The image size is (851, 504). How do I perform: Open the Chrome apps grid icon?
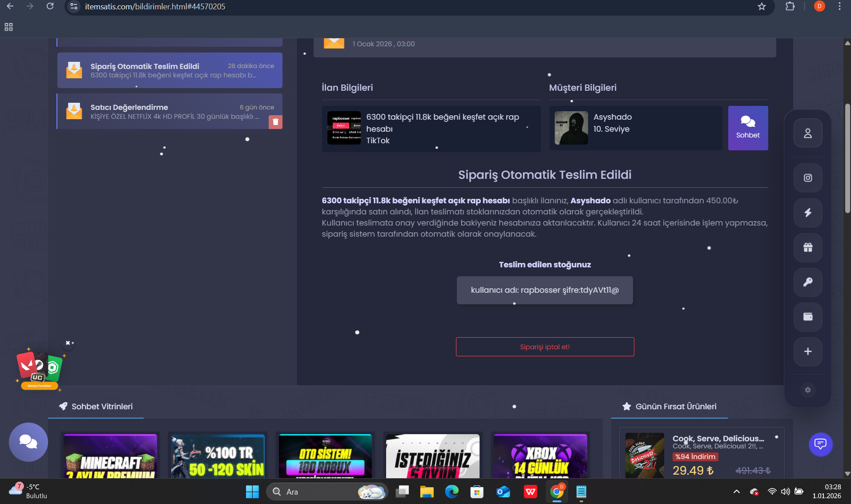tap(8, 27)
